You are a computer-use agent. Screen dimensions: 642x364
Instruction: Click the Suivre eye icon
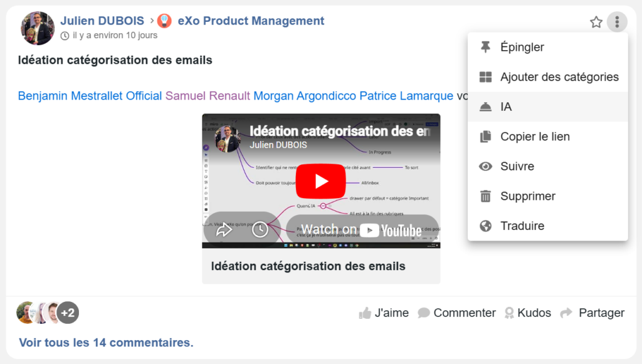[485, 167]
